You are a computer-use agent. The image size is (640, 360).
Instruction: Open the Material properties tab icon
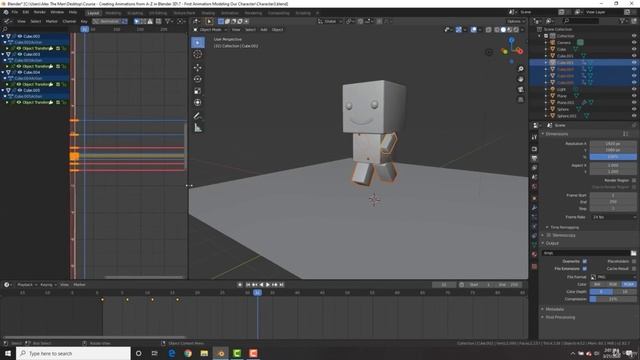[x=534, y=254]
